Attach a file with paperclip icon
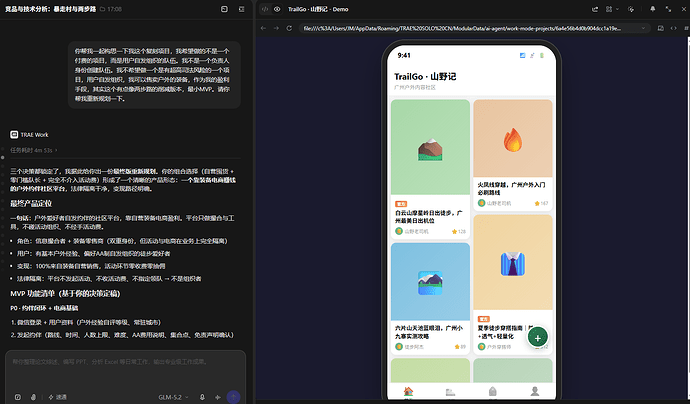Image resolution: width=690 pixels, height=404 pixels. (33, 397)
